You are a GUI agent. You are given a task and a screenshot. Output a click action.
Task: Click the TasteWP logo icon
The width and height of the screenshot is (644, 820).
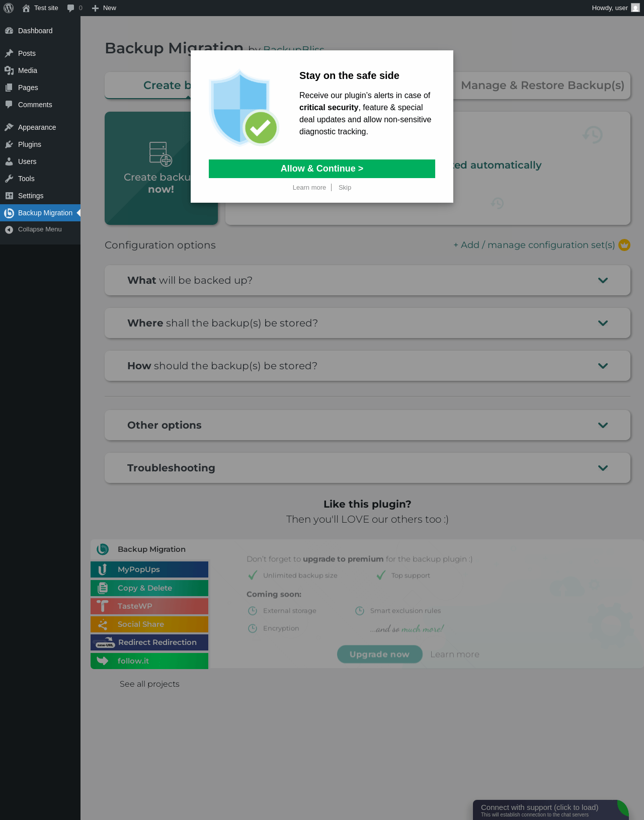point(103,606)
